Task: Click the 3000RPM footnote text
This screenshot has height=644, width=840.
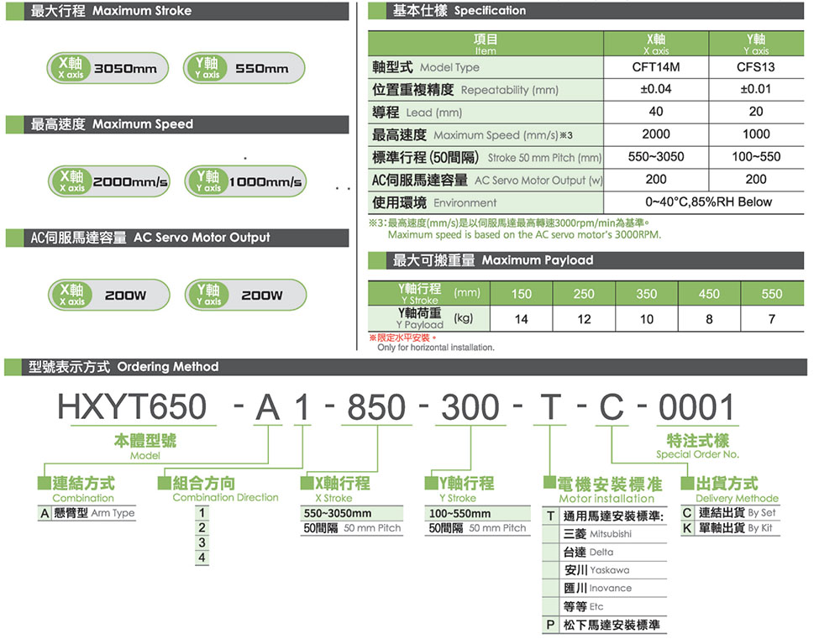Action: (x=524, y=235)
